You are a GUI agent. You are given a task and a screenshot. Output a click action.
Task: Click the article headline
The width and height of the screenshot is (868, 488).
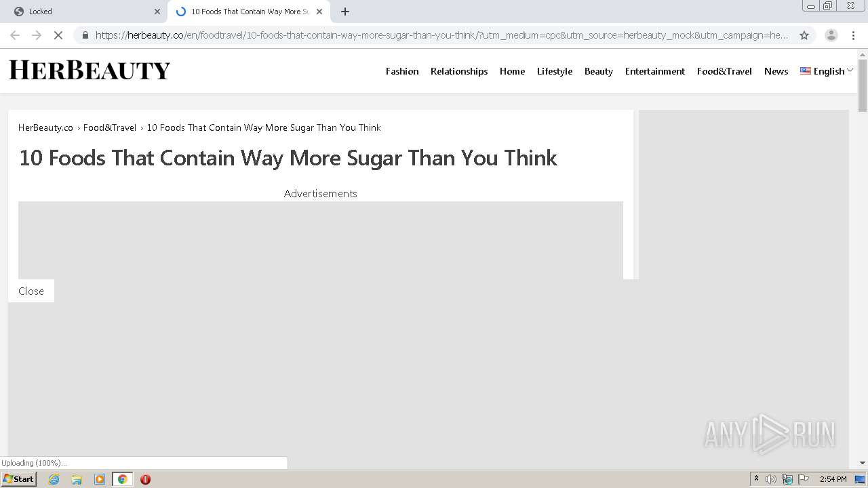[288, 158]
